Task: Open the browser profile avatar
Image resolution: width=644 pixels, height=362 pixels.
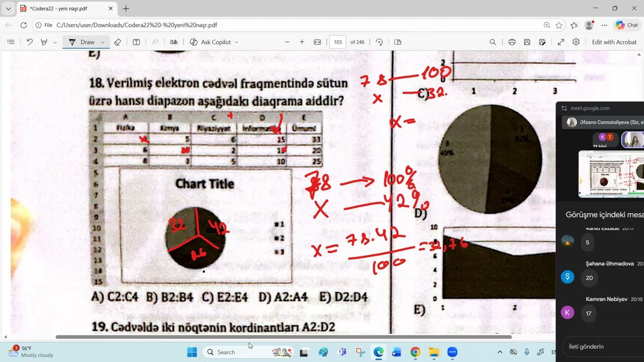Action: click(589, 25)
